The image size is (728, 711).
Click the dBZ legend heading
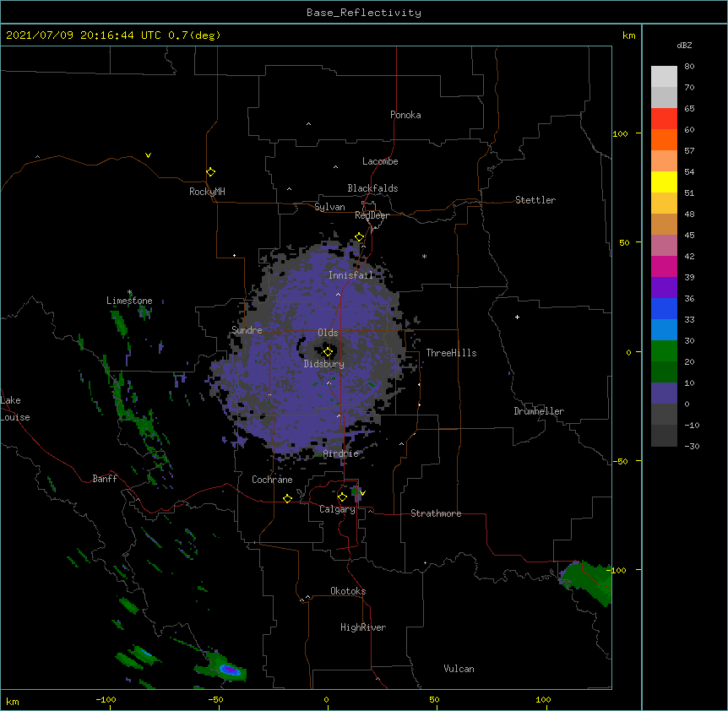click(x=684, y=45)
